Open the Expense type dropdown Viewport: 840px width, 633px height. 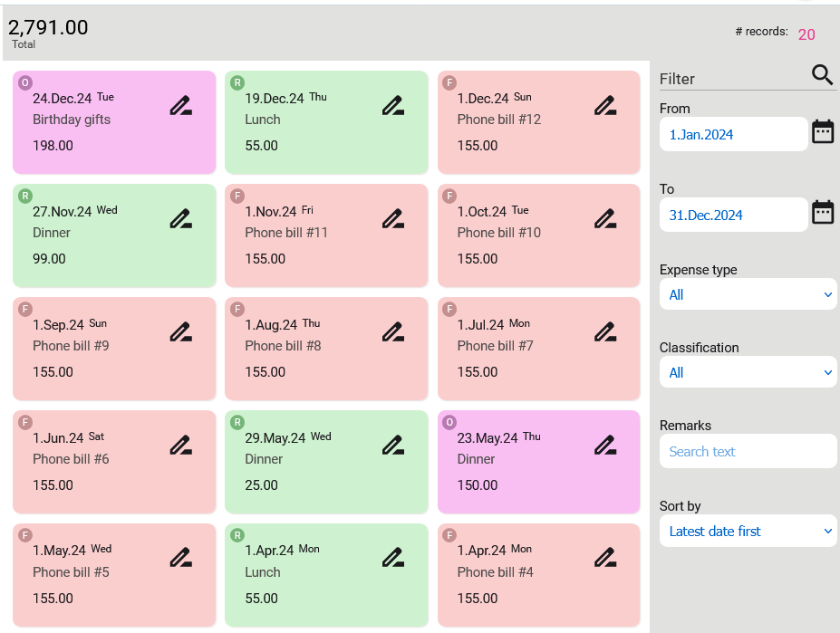[748, 293]
